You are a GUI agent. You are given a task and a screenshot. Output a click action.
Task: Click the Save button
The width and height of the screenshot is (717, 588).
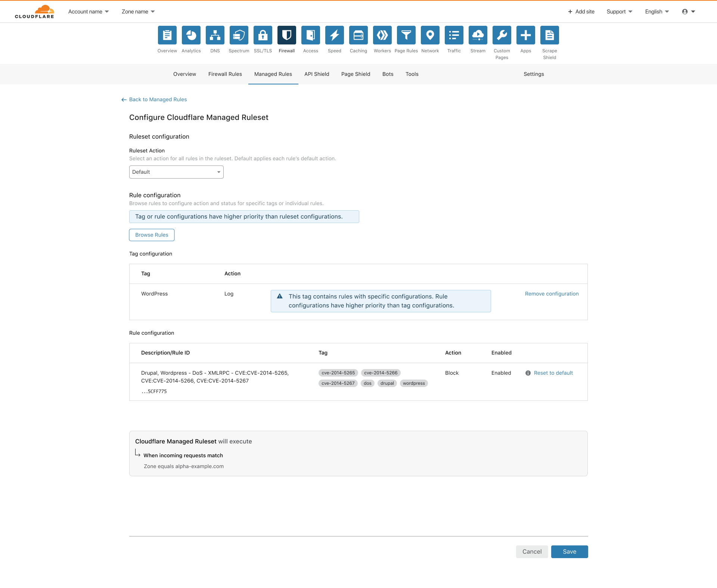(569, 551)
